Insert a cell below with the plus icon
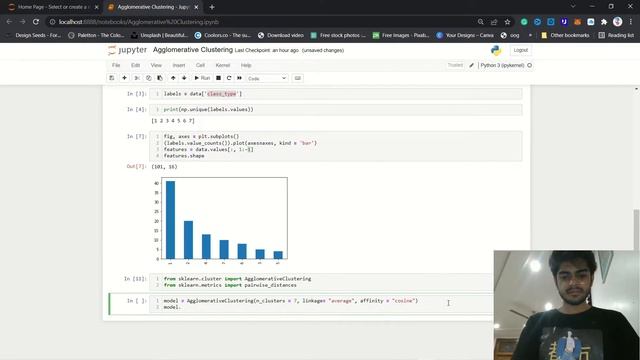Viewport: 640px width, 360px height. (x=124, y=78)
